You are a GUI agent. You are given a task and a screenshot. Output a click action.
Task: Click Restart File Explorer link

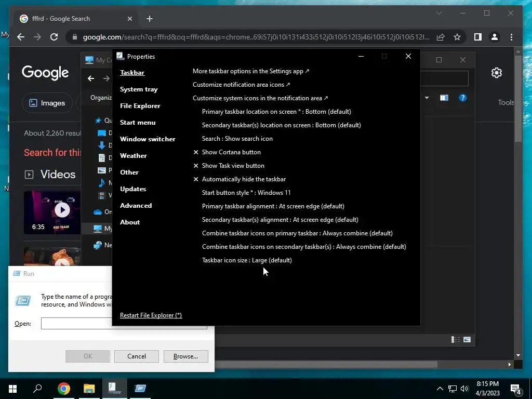click(151, 315)
